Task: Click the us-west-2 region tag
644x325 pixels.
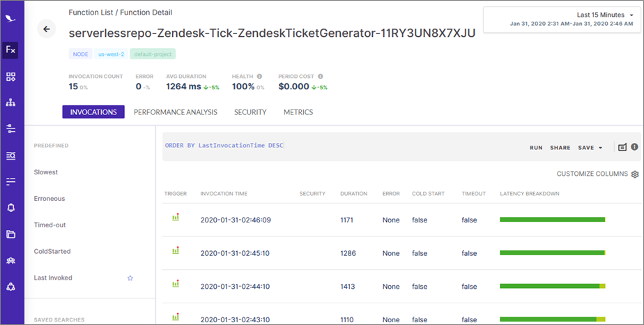Action: 111,54
